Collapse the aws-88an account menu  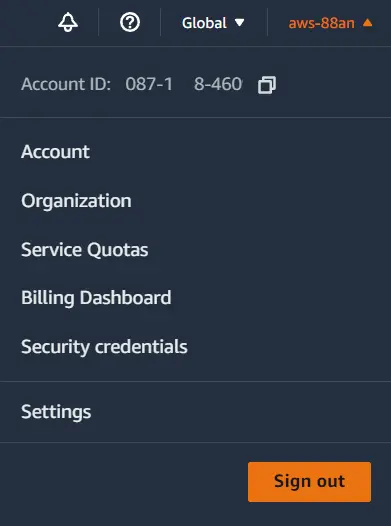[331, 23]
